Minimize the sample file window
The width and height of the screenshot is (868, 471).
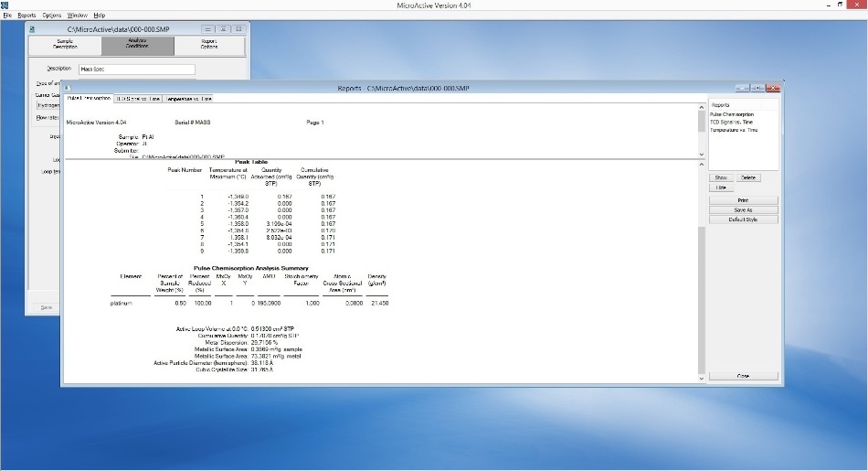(x=207, y=29)
